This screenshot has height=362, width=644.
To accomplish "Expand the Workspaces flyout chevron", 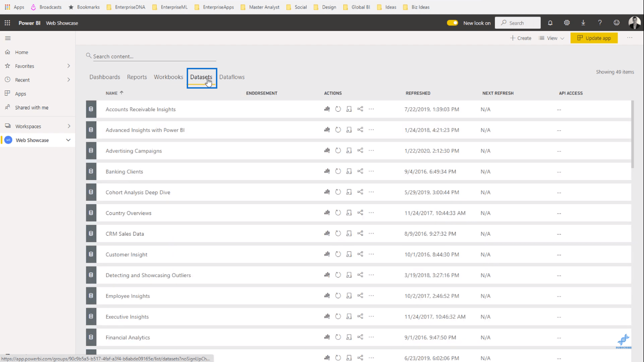I will 69,126.
